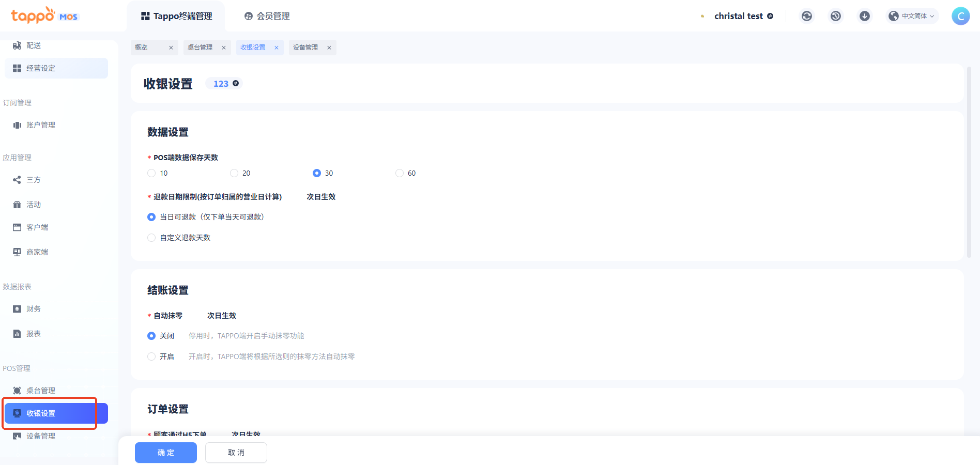Viewport: 980px width, 465px height.
Task: Switch to the 会员管理 top tab
Action: (x=267, y=16)
